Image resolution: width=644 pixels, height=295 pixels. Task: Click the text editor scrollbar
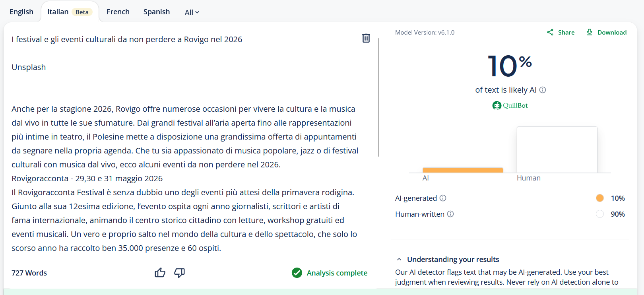[379, 97]
